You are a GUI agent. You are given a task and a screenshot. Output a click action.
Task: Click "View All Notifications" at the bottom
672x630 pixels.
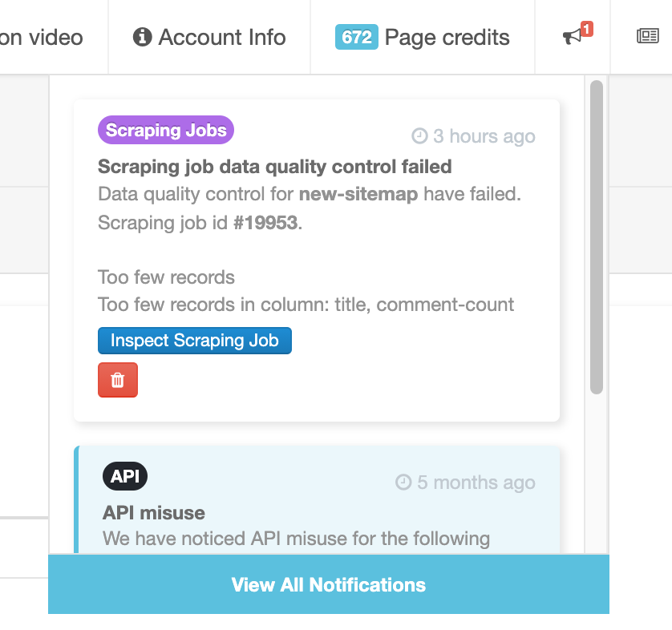pos(328,584)
